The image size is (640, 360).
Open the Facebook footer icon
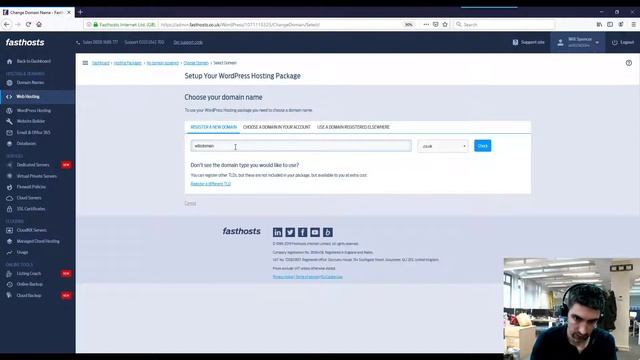click(x=302, y=232)
